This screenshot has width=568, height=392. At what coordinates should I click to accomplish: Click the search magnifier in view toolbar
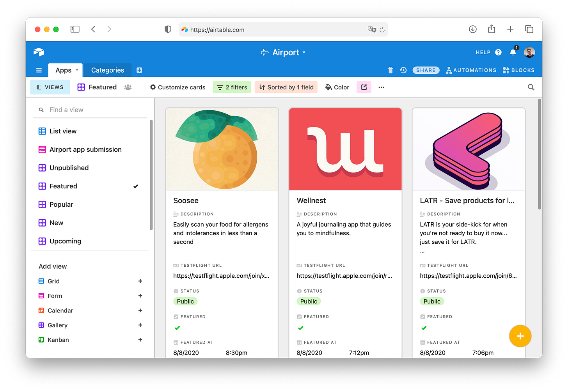pos(531,87)
